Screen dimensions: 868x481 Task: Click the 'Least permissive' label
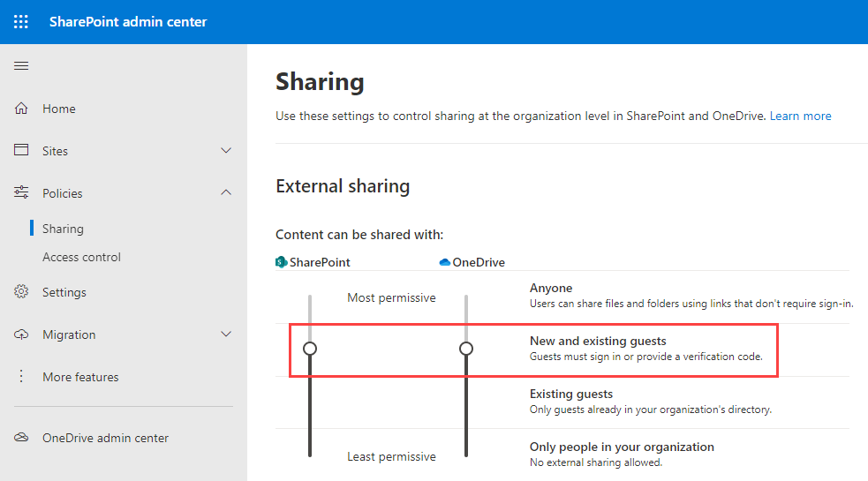point(391,456)
